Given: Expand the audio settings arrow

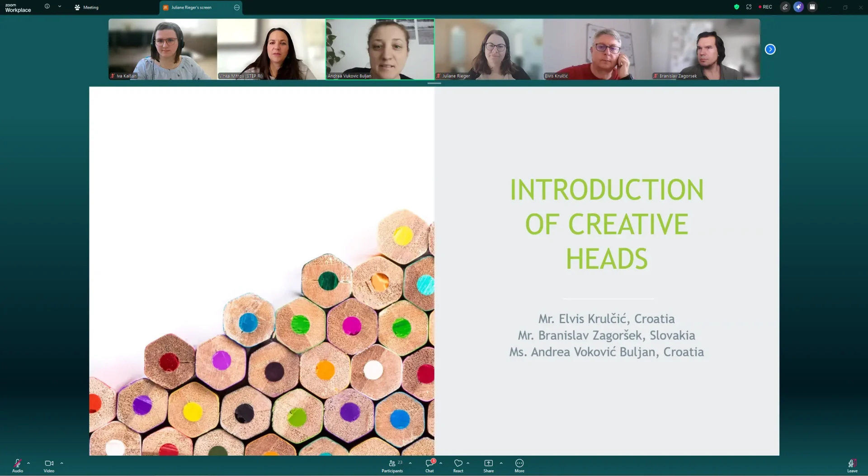Looking at the screenshot, I should (x=28, y=463).
